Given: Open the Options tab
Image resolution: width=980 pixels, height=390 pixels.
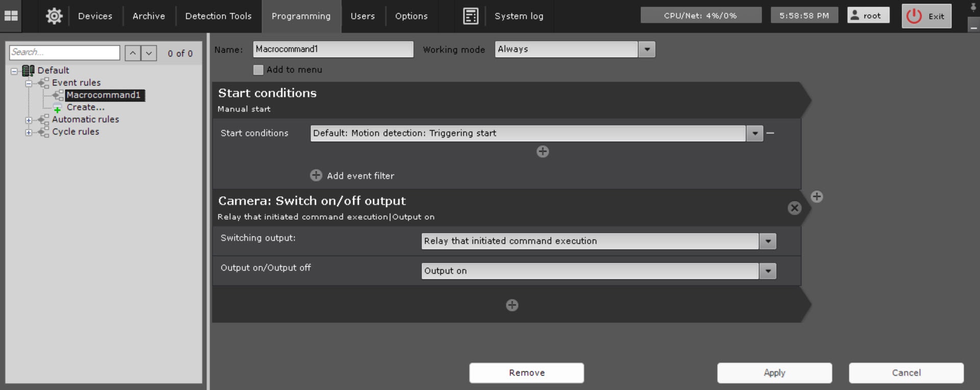Looking at the screenshot, I should click(411, 16).
